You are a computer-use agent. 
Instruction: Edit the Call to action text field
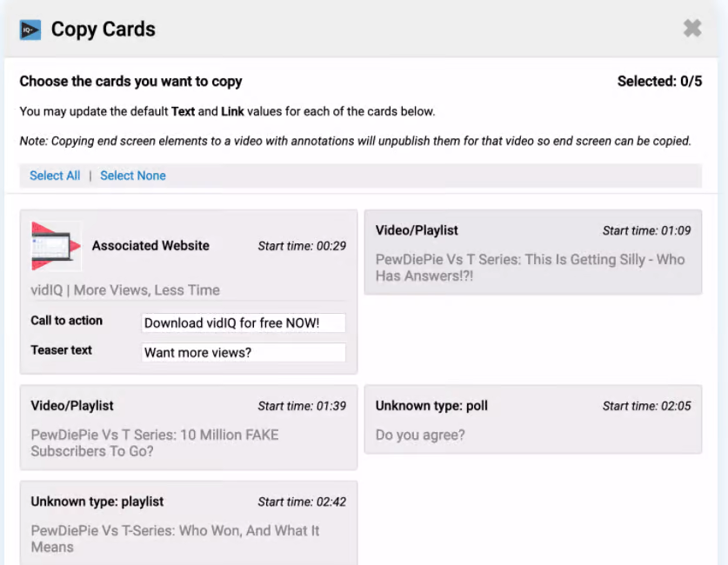pyautogui.click(x=244, y=322)
